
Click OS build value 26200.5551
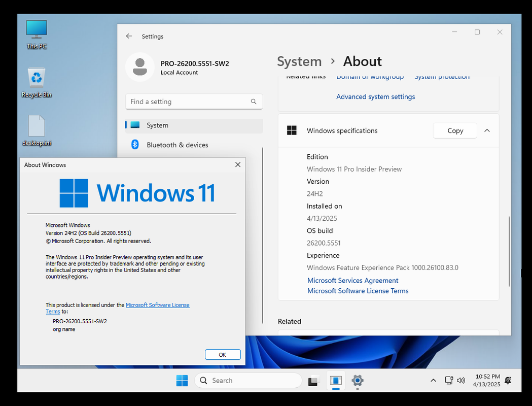tap(324, 243)
